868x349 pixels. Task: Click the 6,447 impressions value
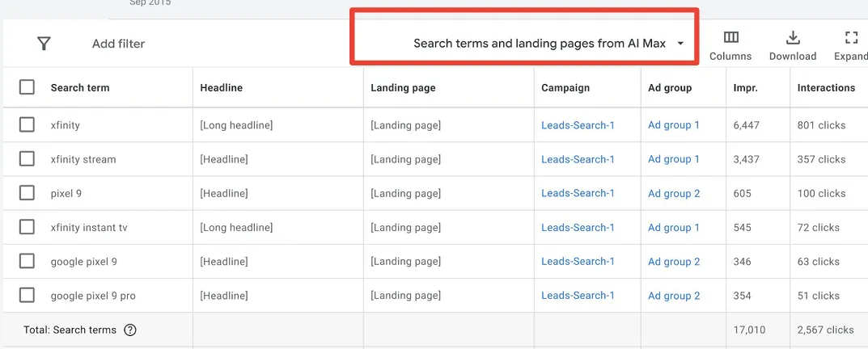(x=746, y=125)
